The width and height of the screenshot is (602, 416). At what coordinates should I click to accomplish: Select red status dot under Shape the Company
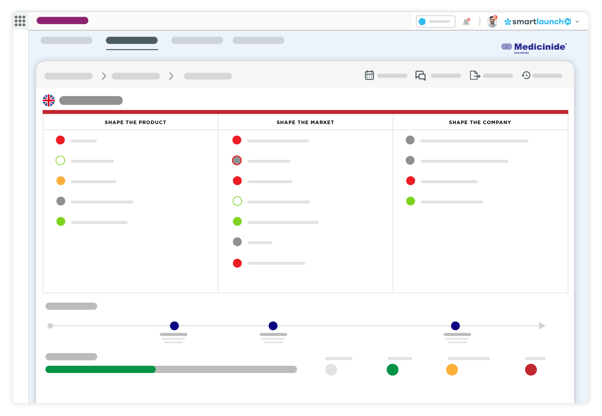(410, 181)
